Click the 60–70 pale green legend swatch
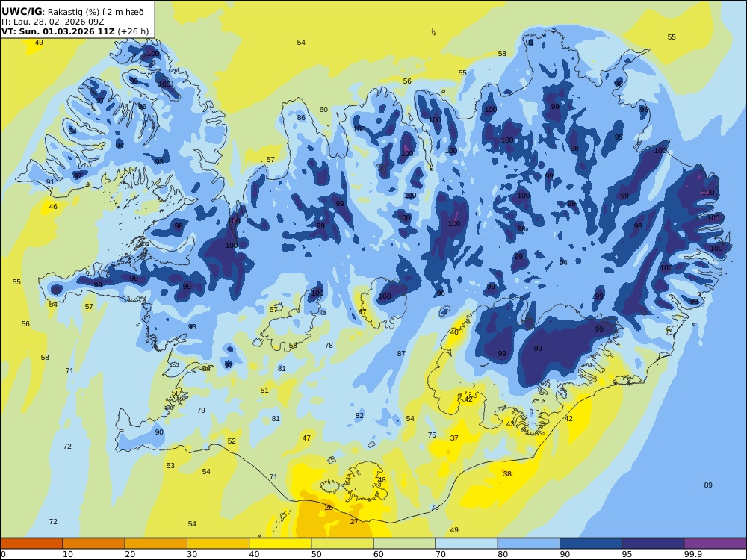Viewport: 747px width, 560px height. pos(404,544)
